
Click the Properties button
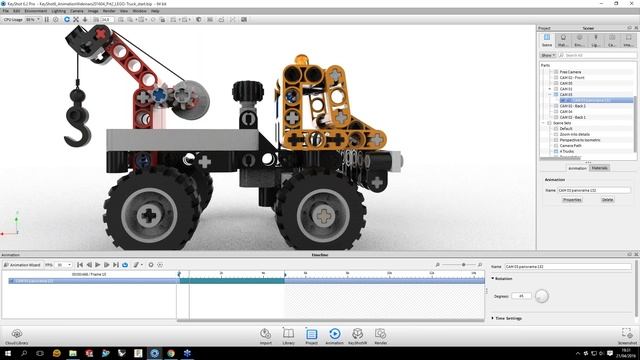[572, 200]
